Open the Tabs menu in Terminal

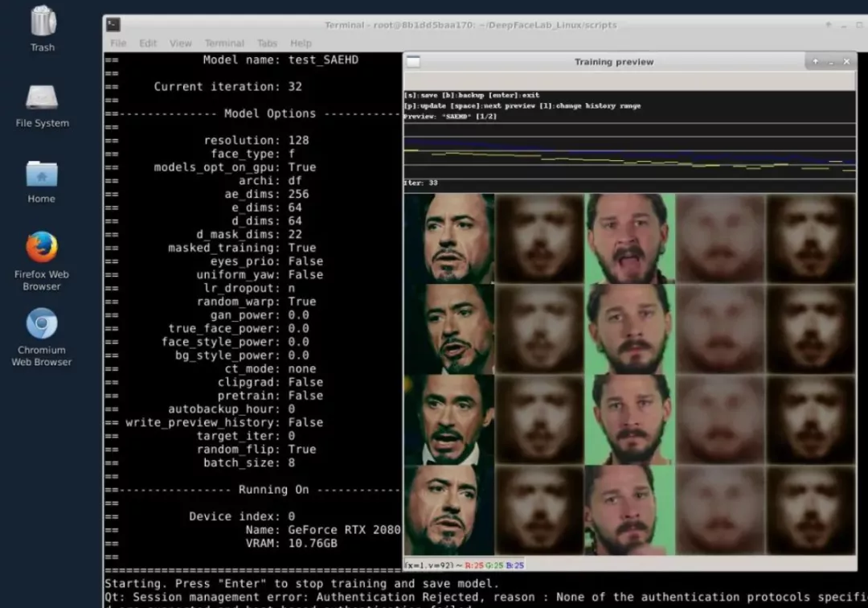point(267,43)
